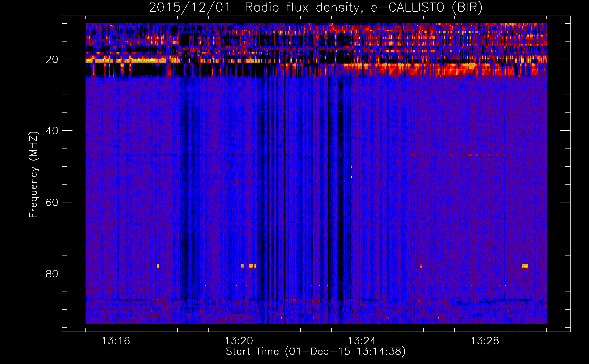The image size is (589, 364).
Task: Click the 13:28 time tick label
Action: 485,341
